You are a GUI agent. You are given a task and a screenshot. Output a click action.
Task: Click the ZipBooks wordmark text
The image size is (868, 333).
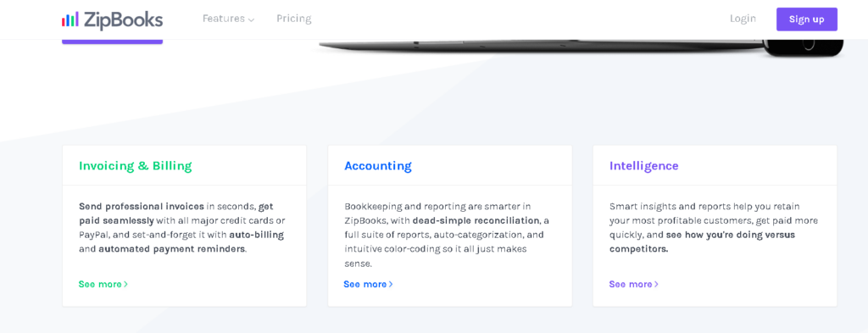(124, 20)
